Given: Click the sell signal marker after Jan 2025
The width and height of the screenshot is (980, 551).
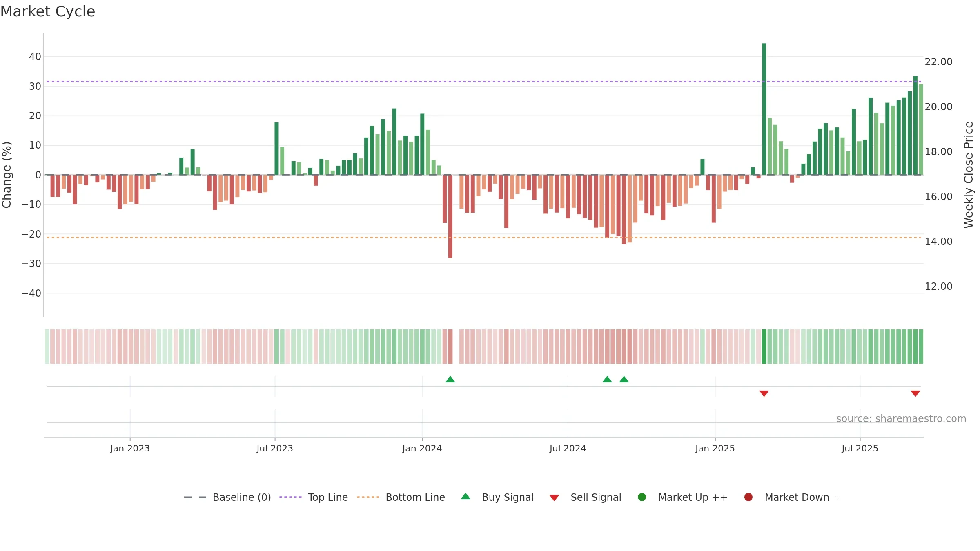Looking at the screenshot, I should (x=764, y=393).
